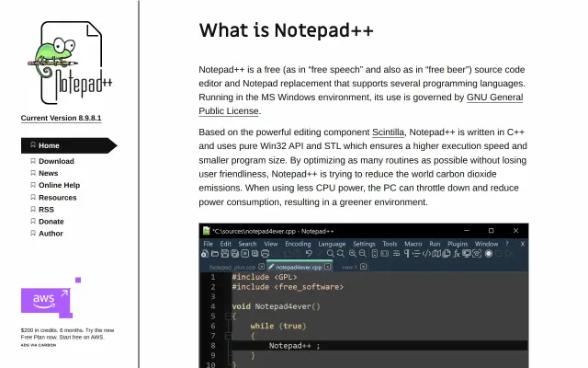The height and width of the screenshot is (368, 588).
Task: Click the Notepad++ app icon in title bar
Action: point(206,231)
